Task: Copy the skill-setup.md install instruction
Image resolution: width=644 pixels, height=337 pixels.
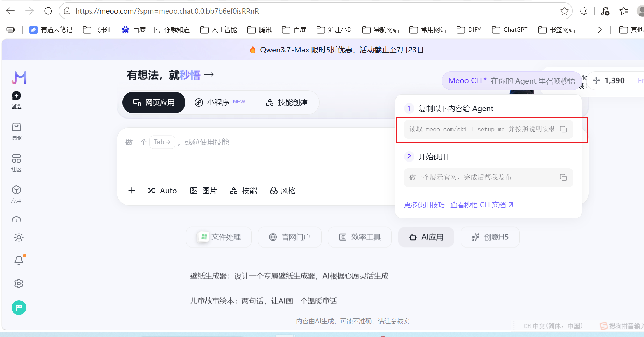Action: pos(563,129)
